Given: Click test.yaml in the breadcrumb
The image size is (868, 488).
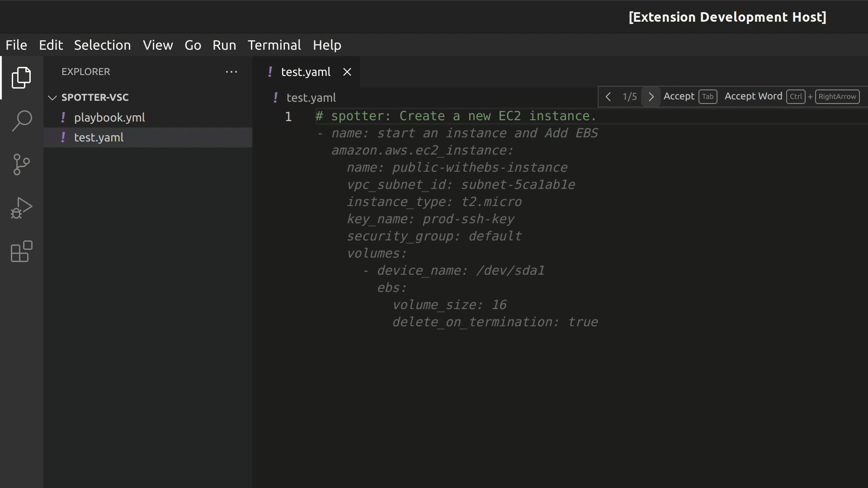Looking at the screenshot, I should tap(311, 98).
